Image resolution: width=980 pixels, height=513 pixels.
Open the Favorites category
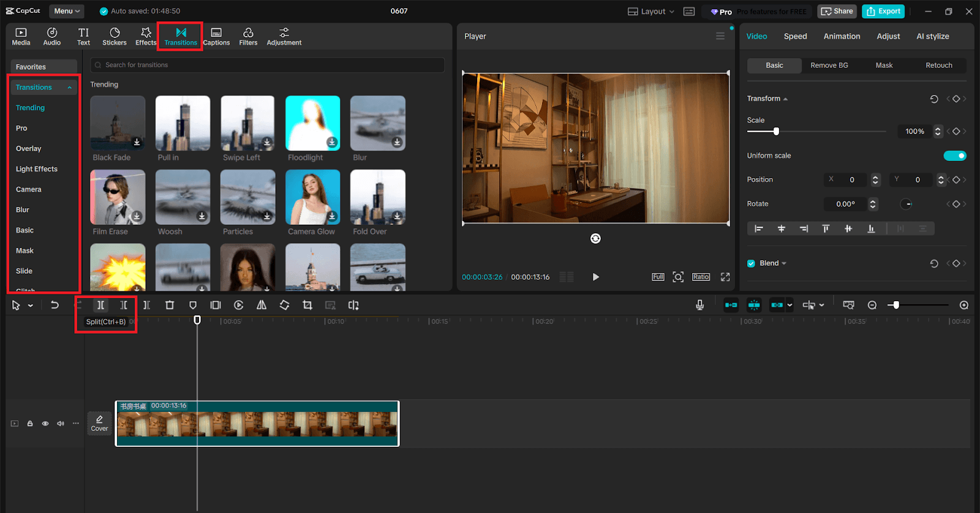tap(43, 67)
